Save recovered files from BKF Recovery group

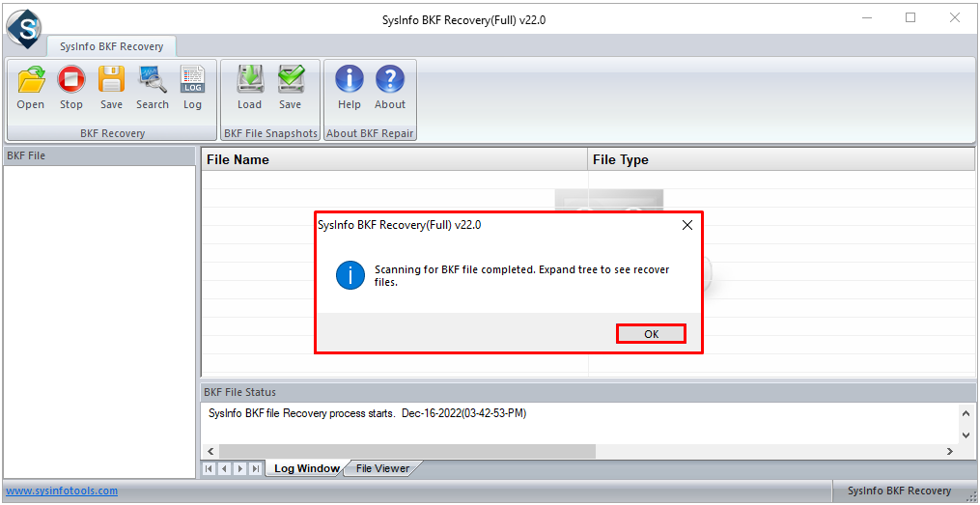pyautogui.click(x=111, y=88)
